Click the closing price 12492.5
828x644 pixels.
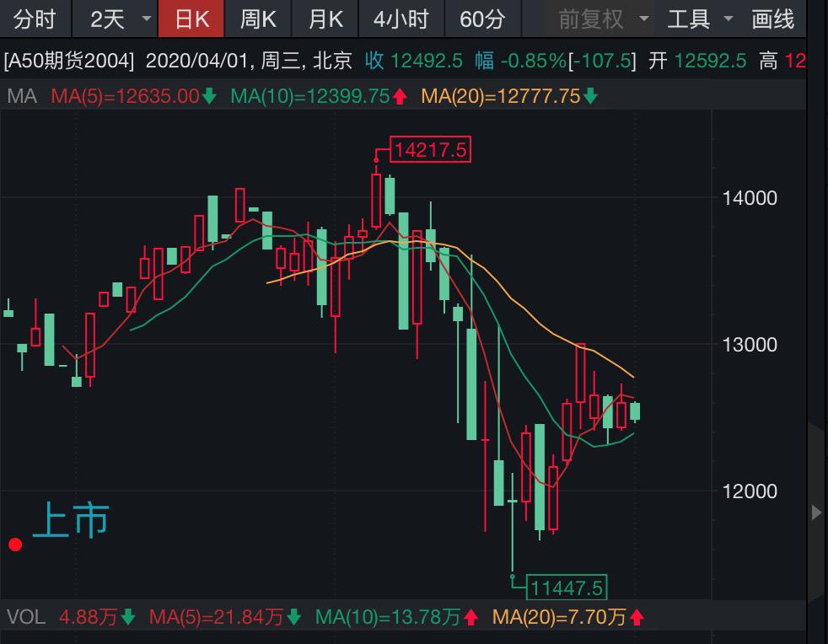[x=427, y=61]
